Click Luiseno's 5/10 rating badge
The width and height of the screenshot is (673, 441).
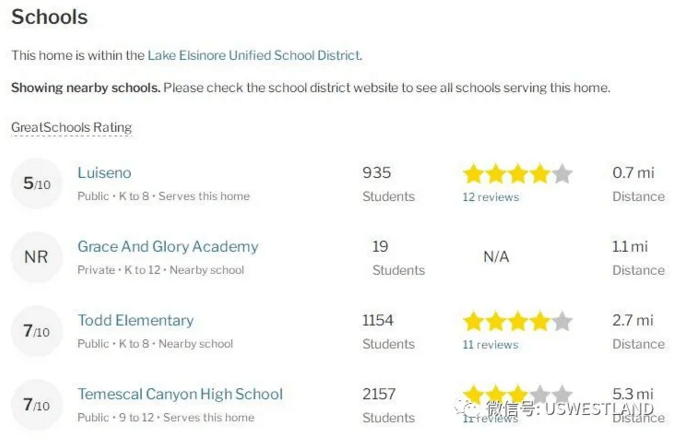pos(36,184)
